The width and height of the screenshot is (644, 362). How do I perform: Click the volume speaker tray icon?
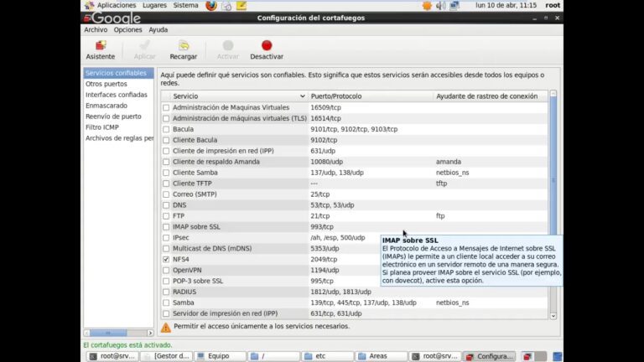(x=441, y=5)
